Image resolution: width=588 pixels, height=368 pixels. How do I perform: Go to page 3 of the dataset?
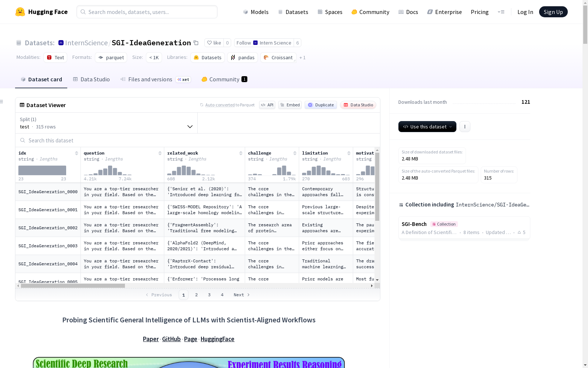point(209,295)
